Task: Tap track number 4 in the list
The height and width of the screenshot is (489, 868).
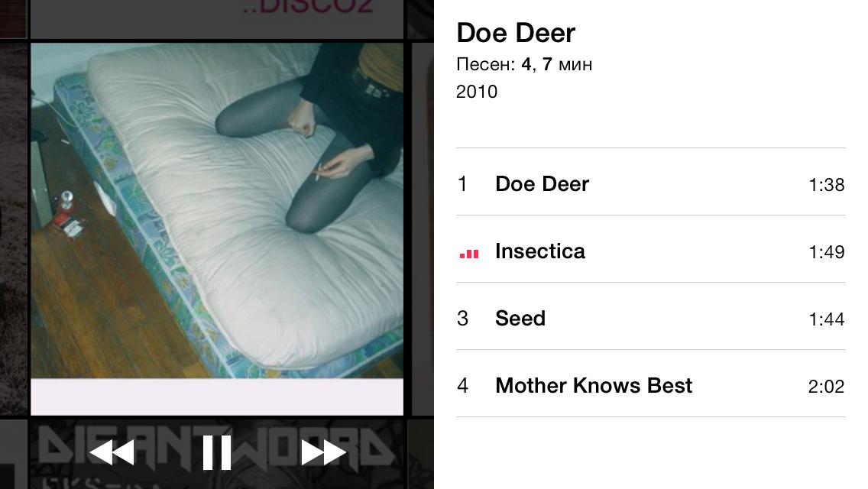Action: pos(462,385)
